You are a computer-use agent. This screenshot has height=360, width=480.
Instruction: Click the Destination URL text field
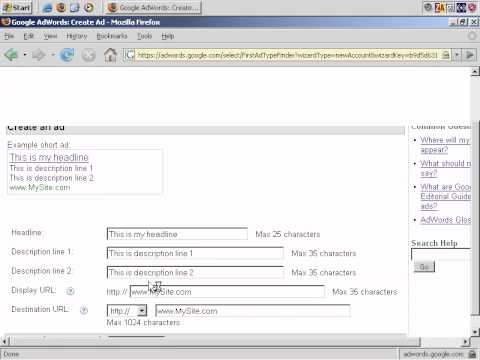pyautogui.click(x=253, y=311)
